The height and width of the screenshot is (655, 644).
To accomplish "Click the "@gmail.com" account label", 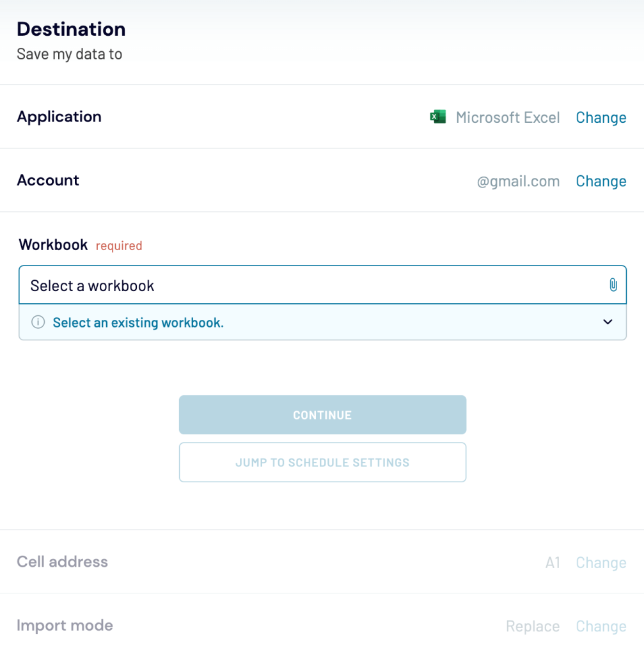I will pyautogui.click(x=519, y=181).
